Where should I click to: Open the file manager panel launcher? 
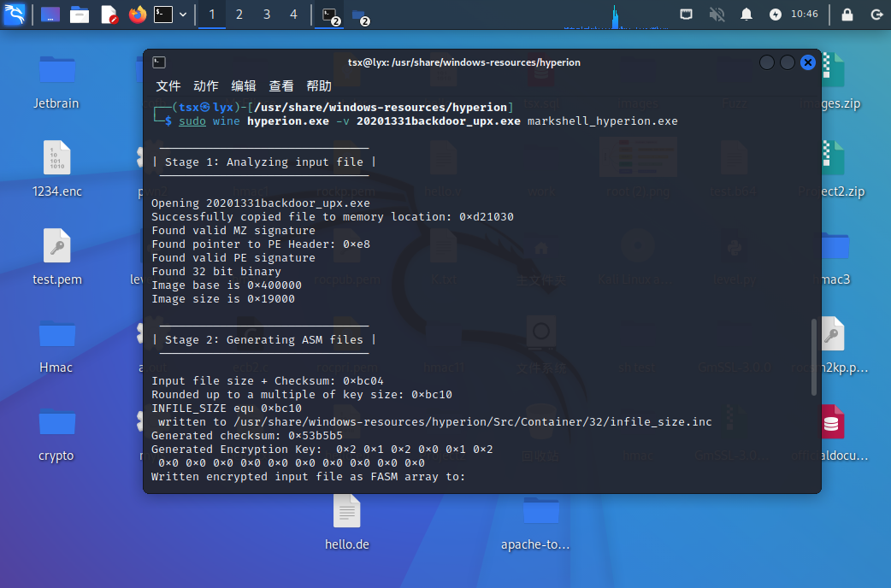(x=79, y=15)
